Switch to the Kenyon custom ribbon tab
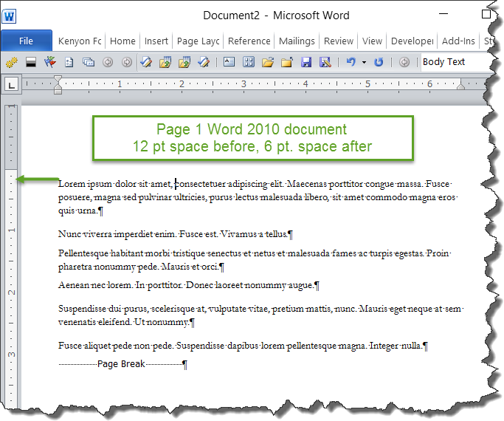504x421 pixels. (x=80, y=41)
